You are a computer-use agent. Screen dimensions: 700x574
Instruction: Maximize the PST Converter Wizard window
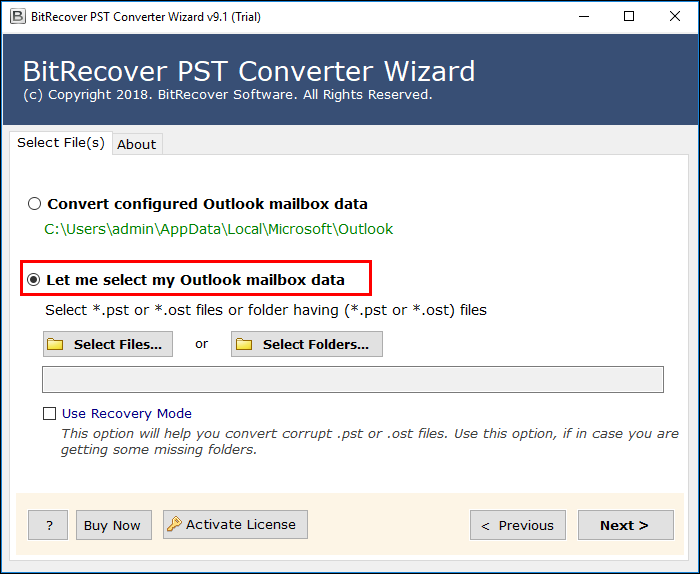pos(629,17)
